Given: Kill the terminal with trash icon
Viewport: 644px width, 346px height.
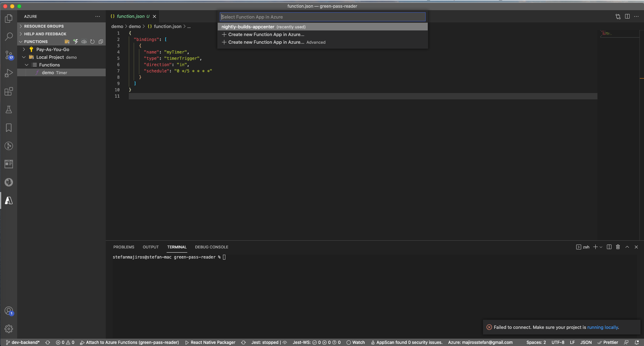Looking at the screenshot, I should point(618,247).
